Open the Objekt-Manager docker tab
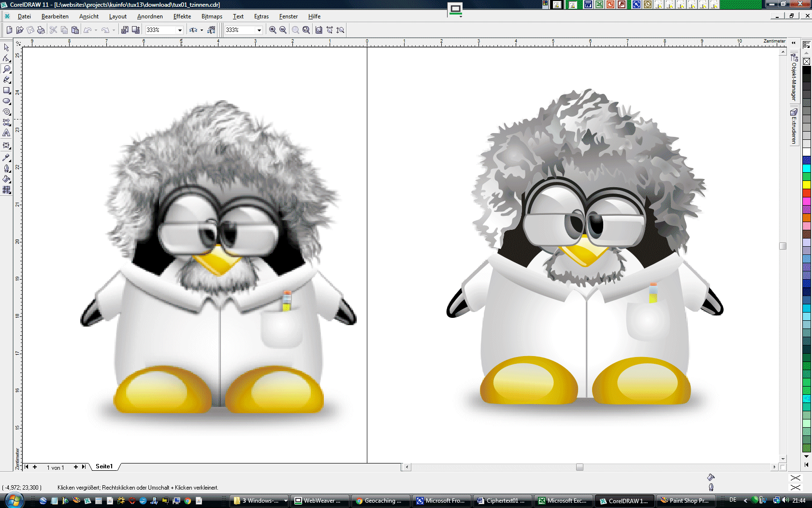Screen dimensions: 812x508 [x=794, y=77]
